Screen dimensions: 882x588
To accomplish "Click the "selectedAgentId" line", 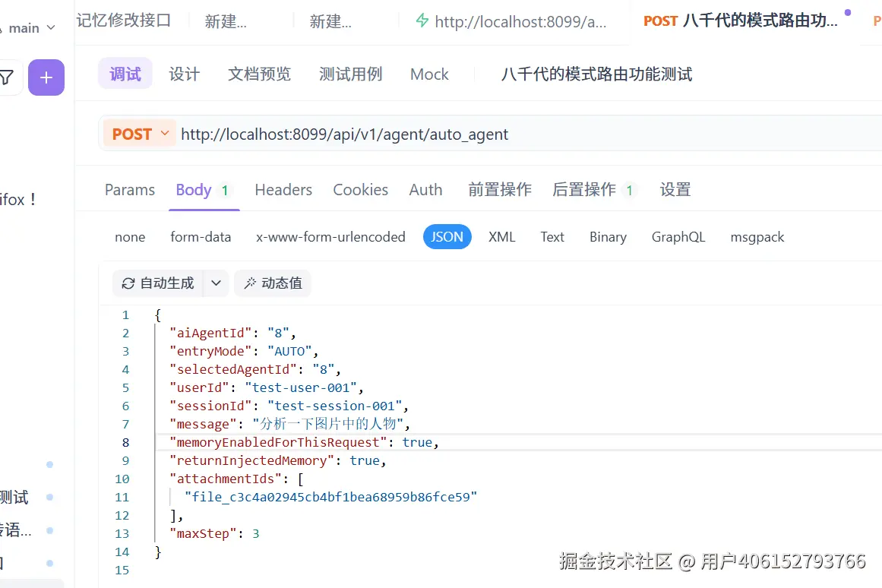I will point(255,369).
